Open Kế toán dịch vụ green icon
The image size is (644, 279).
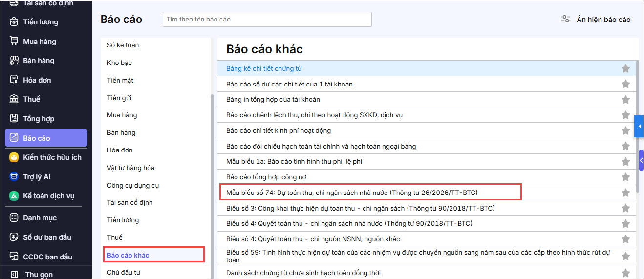click(x=14, y=196)
